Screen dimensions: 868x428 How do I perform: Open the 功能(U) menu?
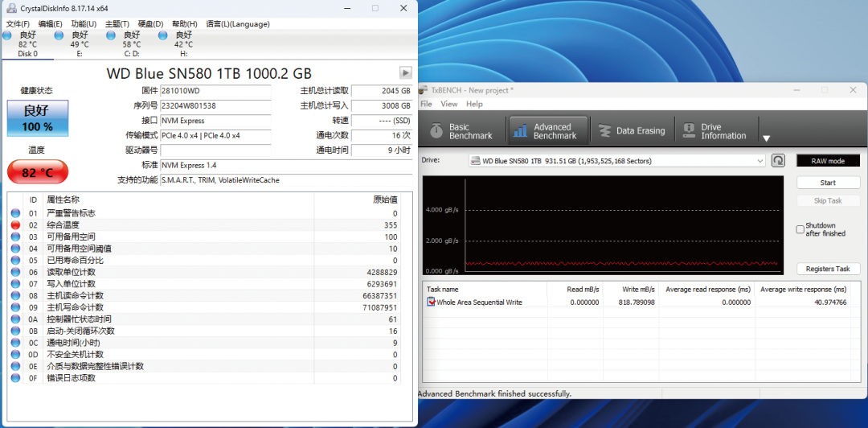[84, 24]
